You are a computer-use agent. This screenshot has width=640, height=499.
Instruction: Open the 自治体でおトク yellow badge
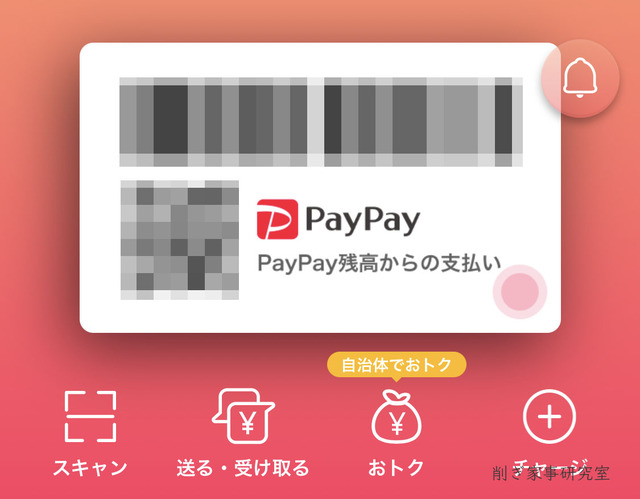396,365
